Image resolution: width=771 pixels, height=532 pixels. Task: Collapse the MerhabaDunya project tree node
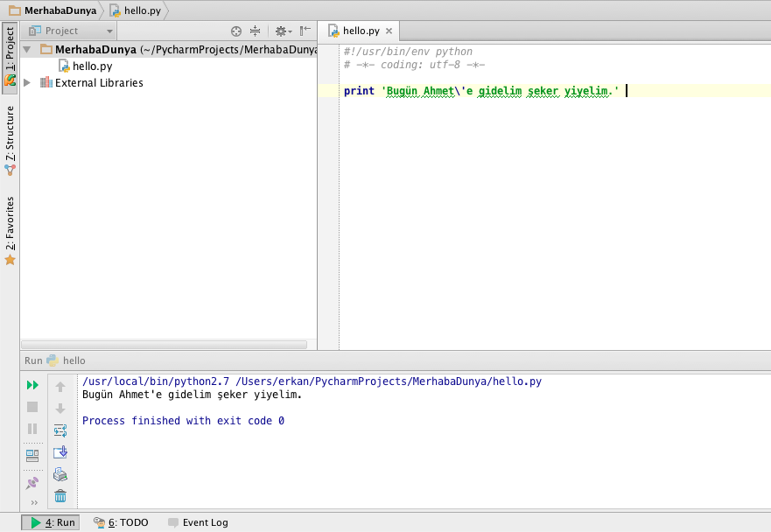pyautogui.click(x=27, y=50)
